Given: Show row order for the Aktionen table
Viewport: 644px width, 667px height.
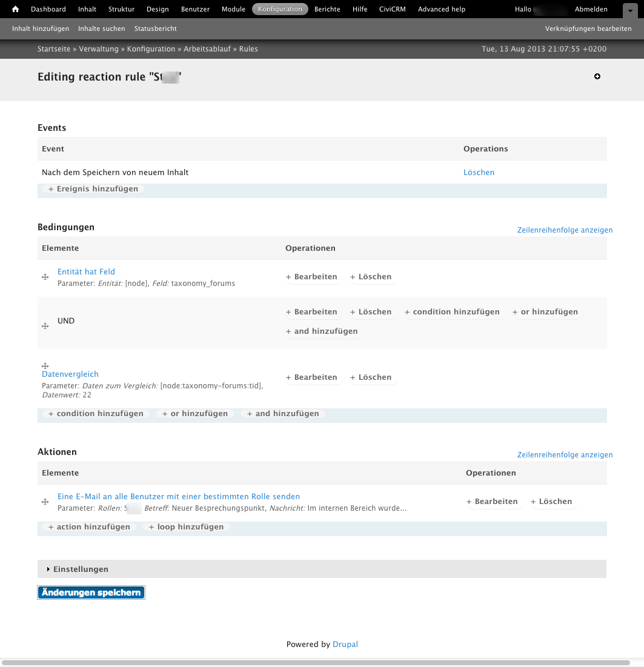Looking at the screenshot, I should pyautogui.click(x=565, y=455).
